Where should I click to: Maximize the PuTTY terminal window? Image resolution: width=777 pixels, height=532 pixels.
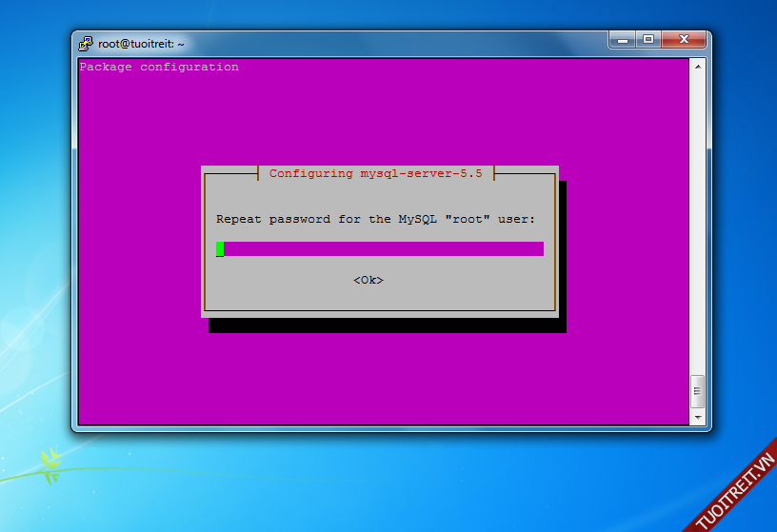point(648,40)
